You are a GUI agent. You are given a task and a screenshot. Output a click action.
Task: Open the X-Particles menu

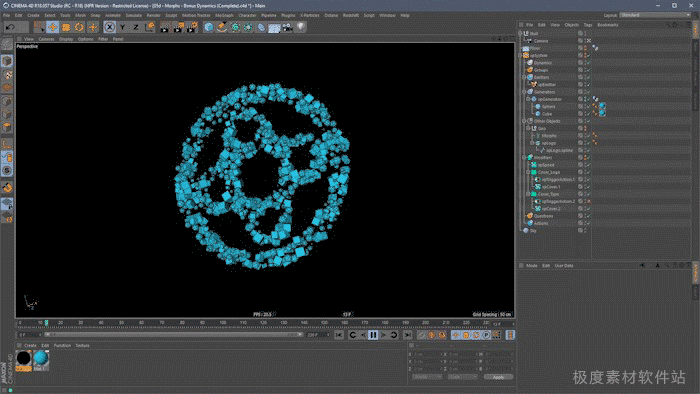(309, 15)
